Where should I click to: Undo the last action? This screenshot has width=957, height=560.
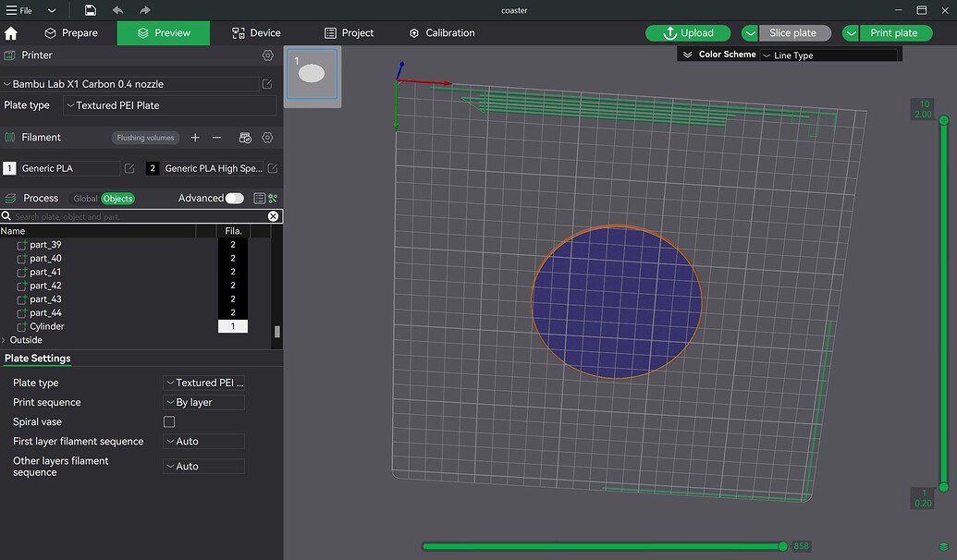[117, 10]
